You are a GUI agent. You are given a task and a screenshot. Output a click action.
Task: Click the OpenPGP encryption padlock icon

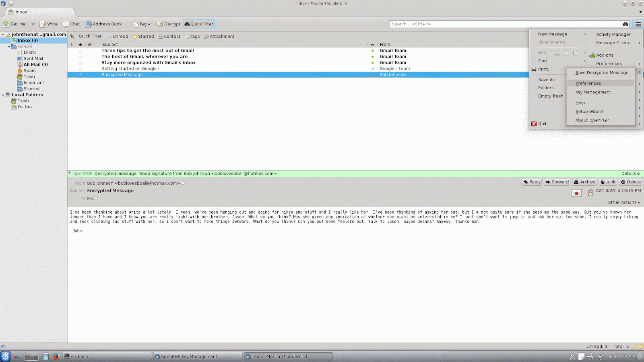click(590, 193)
